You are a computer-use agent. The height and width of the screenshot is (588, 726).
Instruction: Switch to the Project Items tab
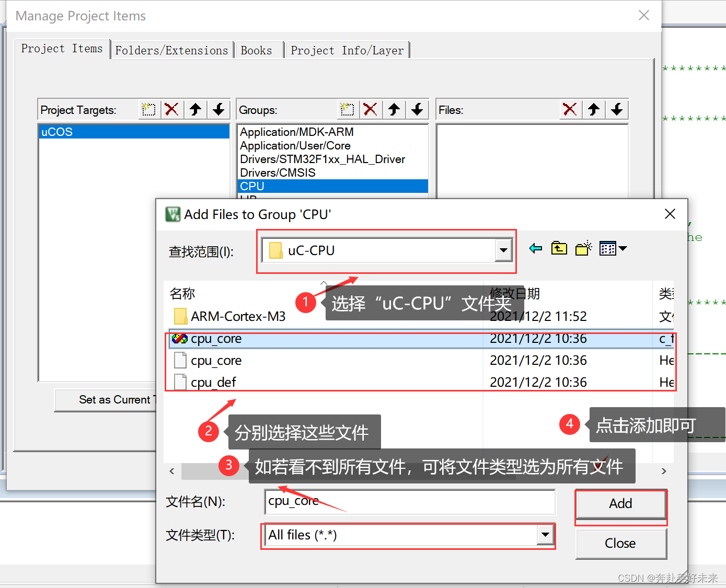click(x=62, y=49)
